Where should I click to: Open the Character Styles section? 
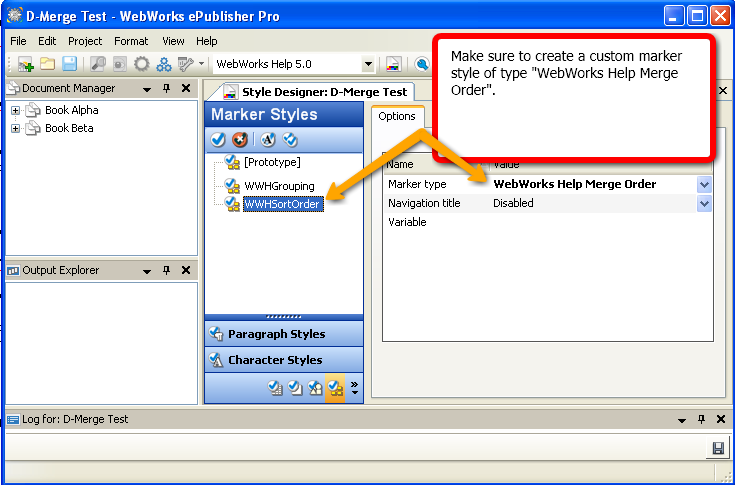(x=275, y=360)
